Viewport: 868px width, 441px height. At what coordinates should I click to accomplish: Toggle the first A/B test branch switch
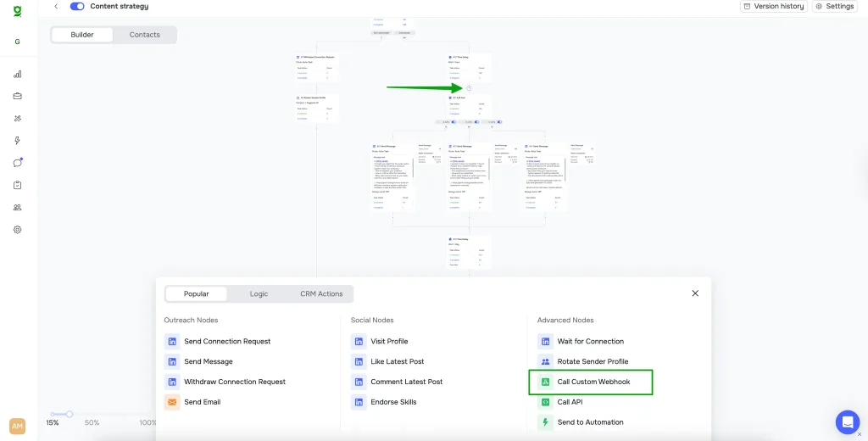[x=453, y=121]
